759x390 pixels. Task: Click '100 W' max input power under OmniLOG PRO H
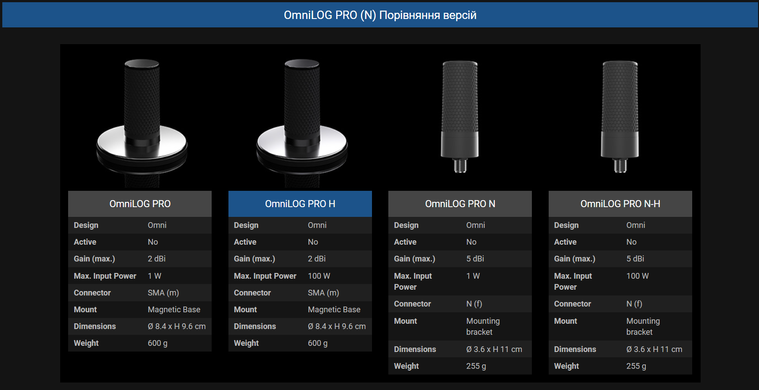pyautogui.click(x=319, y=276)
